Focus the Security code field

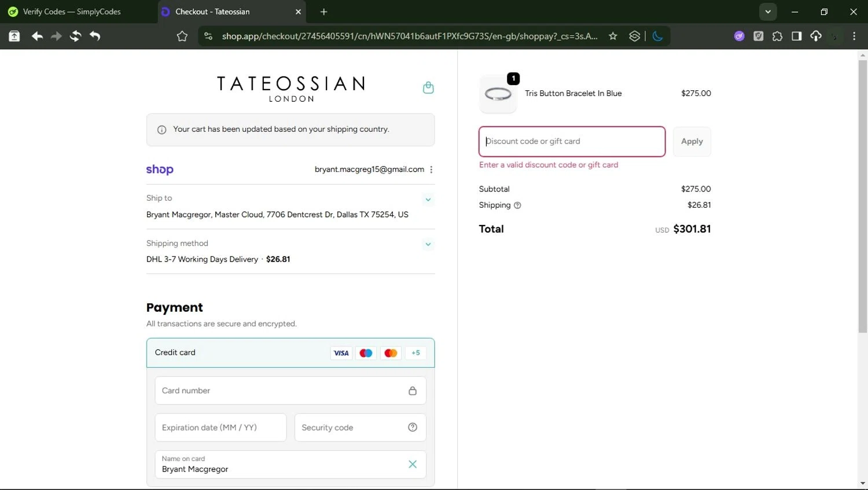pos(360,428)
